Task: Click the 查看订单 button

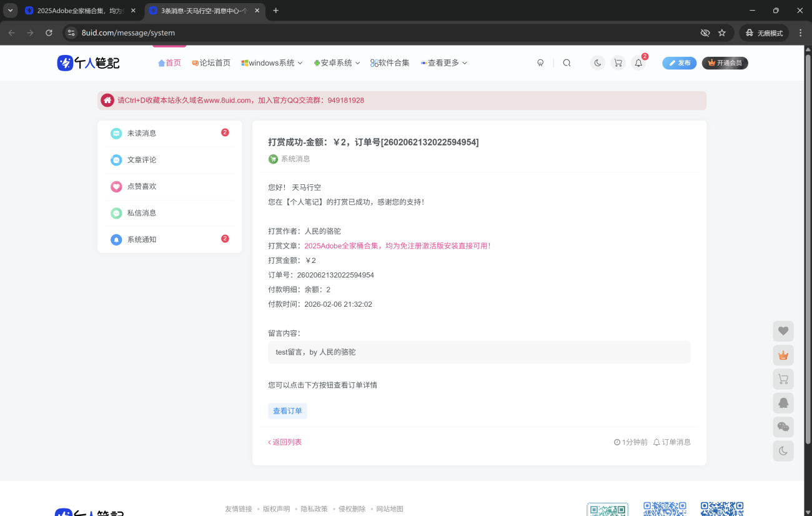Action: (287, 410)
